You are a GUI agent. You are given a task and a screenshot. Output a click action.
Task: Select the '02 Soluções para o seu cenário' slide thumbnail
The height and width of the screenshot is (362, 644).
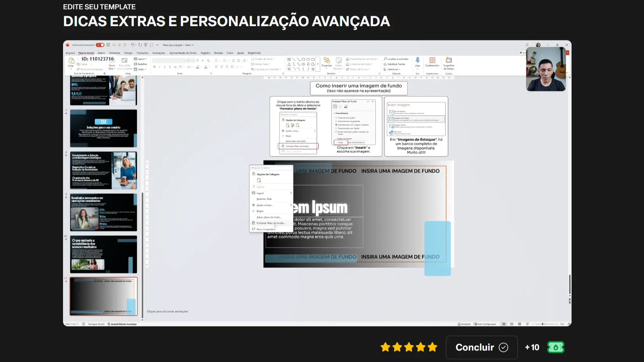click(x=104, y=128)
